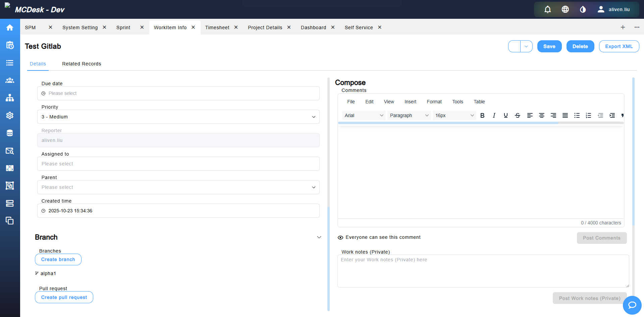644x317 pixels.
Task: Add a new tab with plus icon
Action: [623, 27]
